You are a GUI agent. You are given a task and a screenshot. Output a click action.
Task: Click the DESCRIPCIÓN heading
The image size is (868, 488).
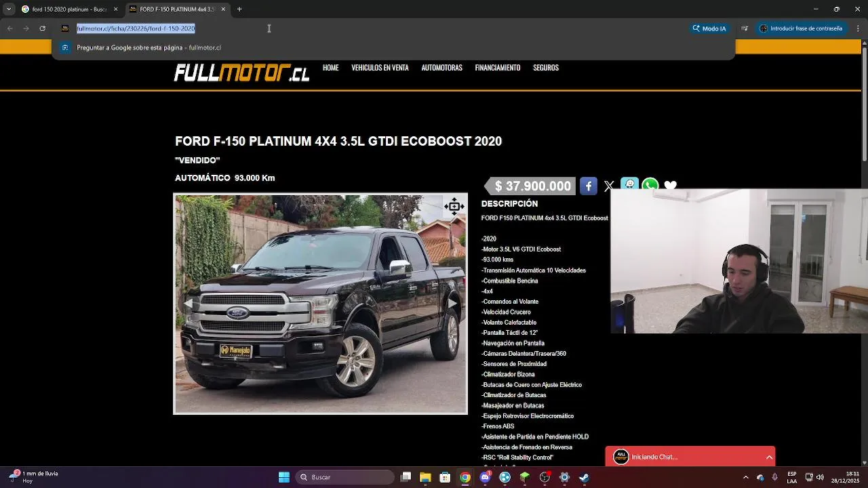509,204
